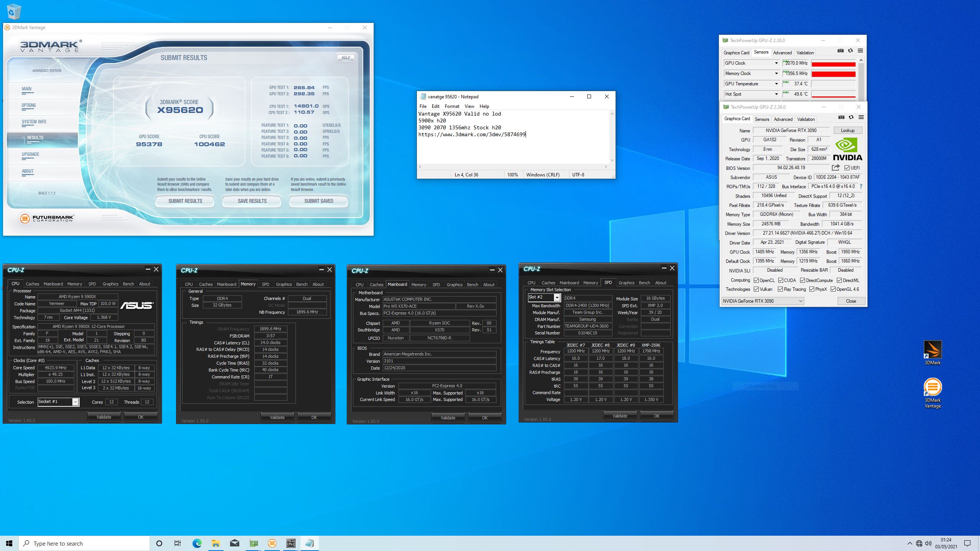
Task: Click the volume speaker tray icon
Action: click(x=928, y=543)
